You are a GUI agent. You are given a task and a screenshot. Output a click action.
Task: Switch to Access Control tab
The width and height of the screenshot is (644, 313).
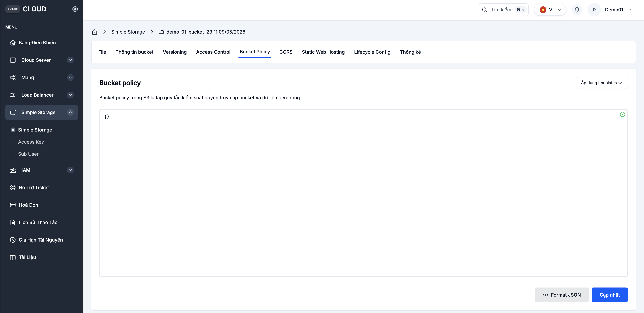(x=213, y=52)
